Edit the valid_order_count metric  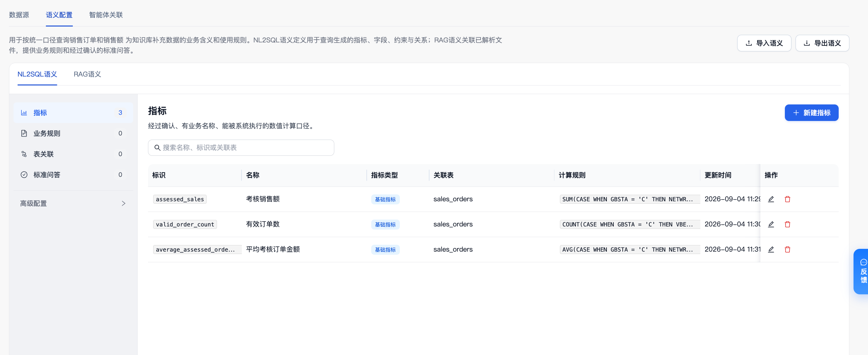[771, 224]
